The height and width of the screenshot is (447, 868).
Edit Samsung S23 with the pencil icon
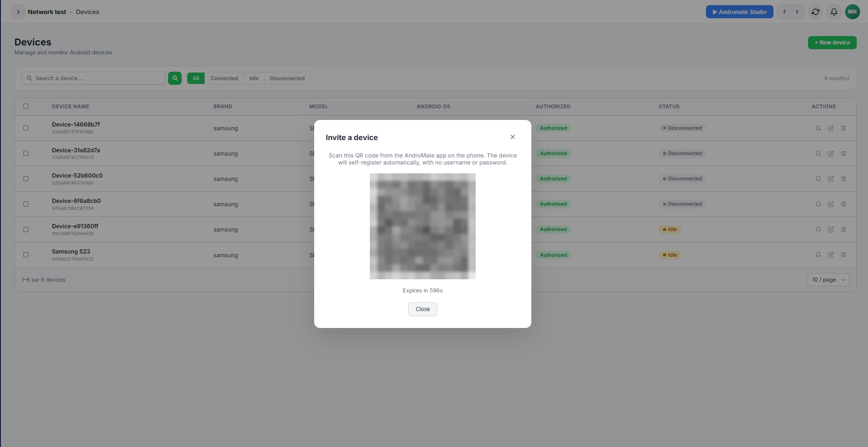pos(831,255)
